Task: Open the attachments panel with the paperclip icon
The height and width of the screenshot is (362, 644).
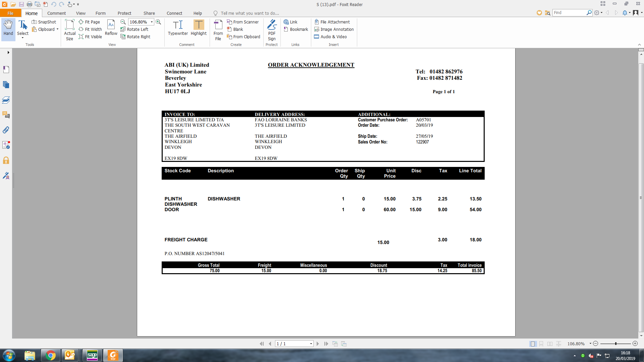Action: [x=6, y=130]
